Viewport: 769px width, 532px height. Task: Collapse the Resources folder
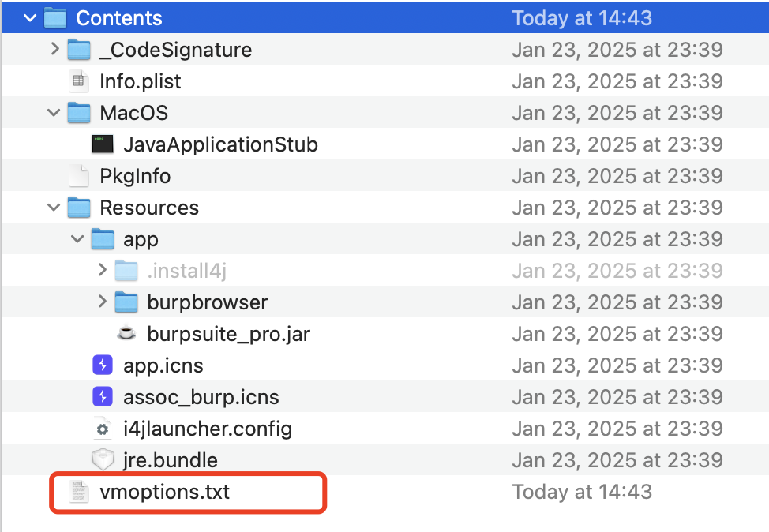[54, 208]
